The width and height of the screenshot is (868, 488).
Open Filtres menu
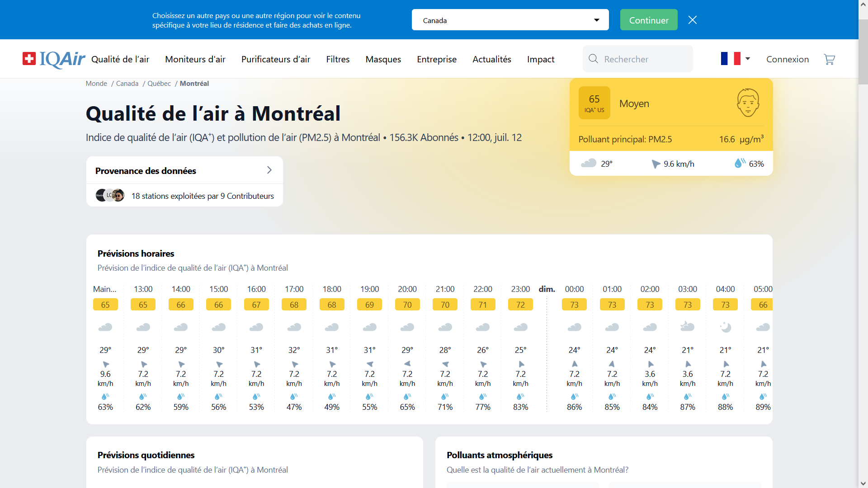coord(338,59)
